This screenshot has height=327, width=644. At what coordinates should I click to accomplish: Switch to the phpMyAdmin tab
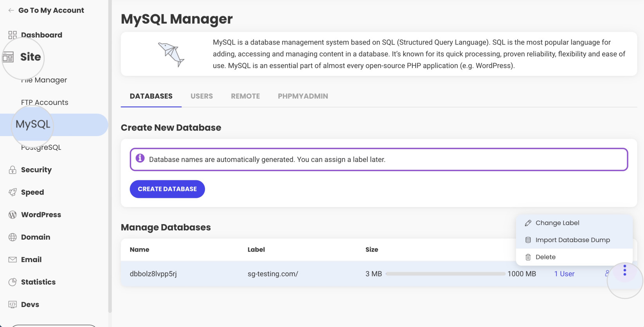[303, 96]
